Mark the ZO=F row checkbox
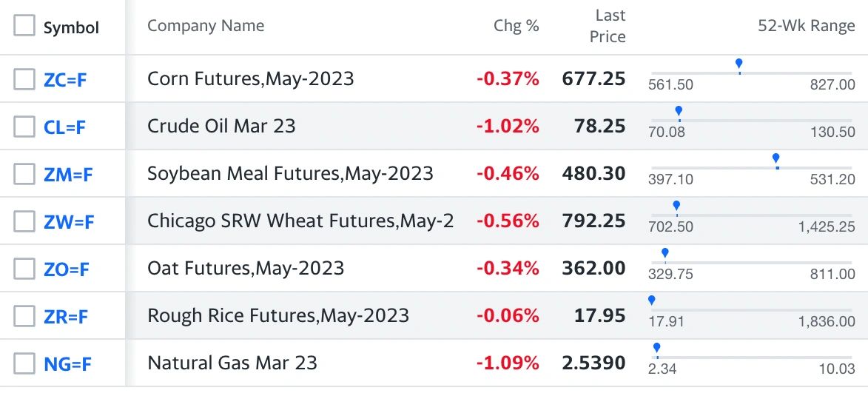The height and width of the screenshot is (396, 868). tap(24, 269)
